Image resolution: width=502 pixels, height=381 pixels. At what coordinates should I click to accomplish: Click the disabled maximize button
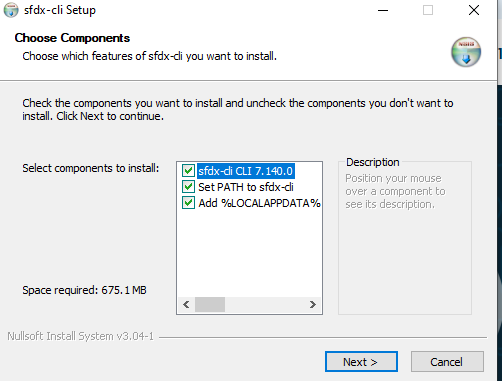pos(428,10)
